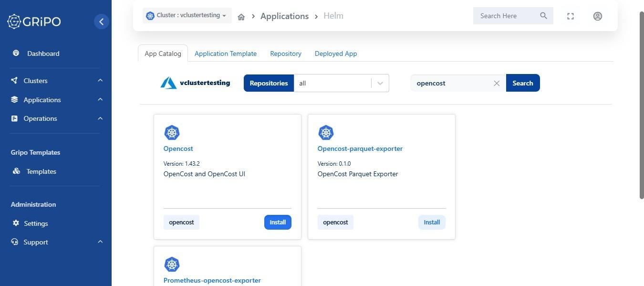Screen dimensions: 644x286
Task: Click the Opencost helm chart icon
Action: point(172,133)
